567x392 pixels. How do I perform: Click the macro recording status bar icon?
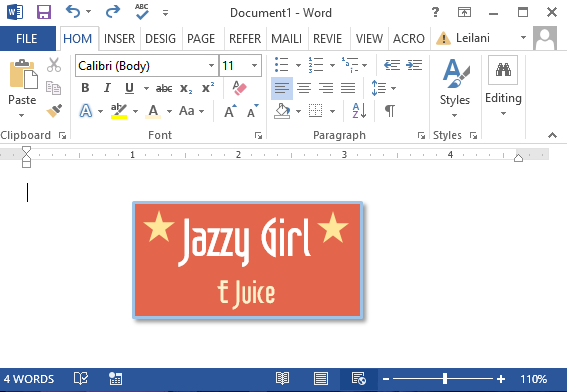(116, 379)
